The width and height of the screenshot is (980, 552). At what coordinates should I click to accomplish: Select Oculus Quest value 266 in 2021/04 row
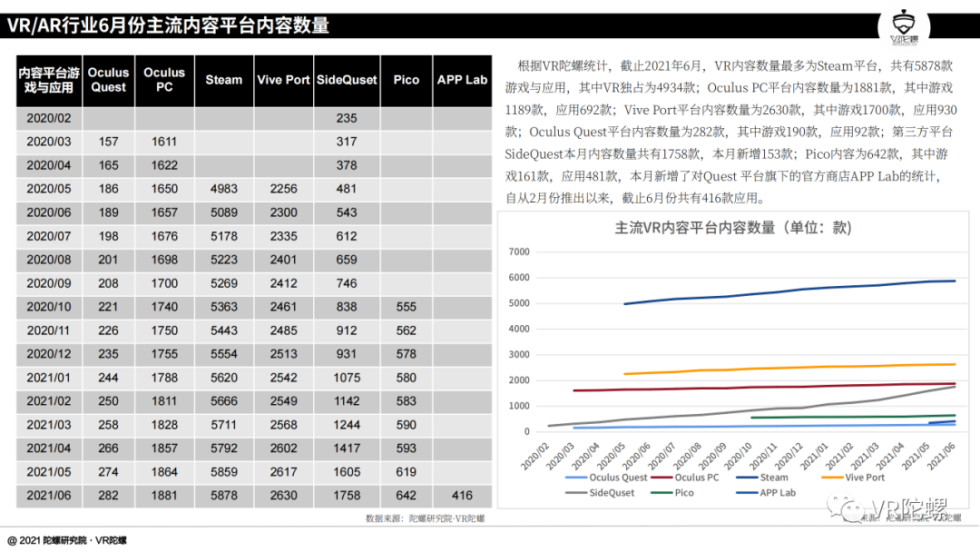(108, 448)
